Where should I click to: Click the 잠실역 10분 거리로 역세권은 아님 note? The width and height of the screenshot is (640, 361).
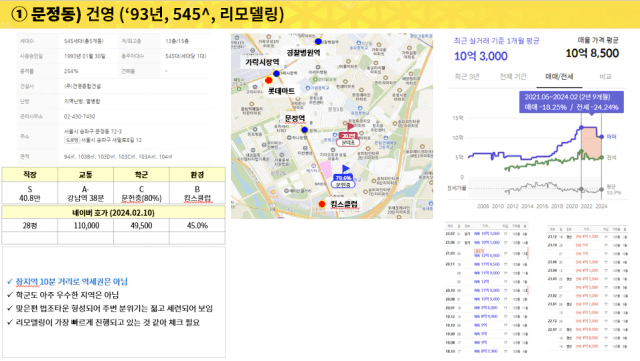tap(71, 281)
